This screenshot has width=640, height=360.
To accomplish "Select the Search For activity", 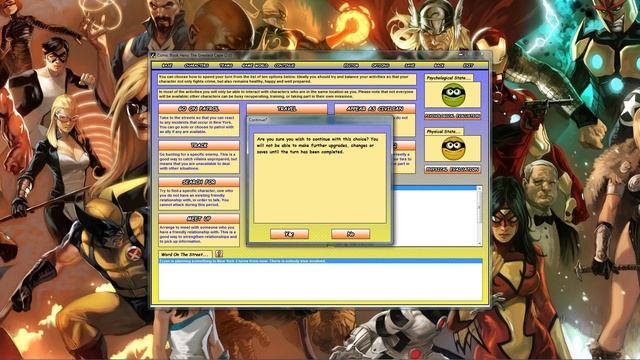I will coord(199,182).
